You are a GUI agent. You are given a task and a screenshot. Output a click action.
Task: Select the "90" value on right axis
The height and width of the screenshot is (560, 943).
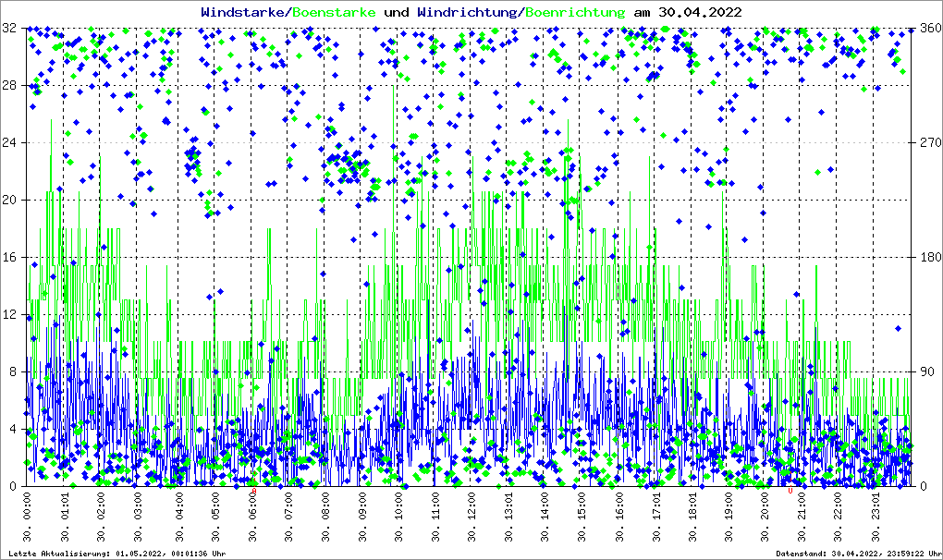click(x=925, y=372)
